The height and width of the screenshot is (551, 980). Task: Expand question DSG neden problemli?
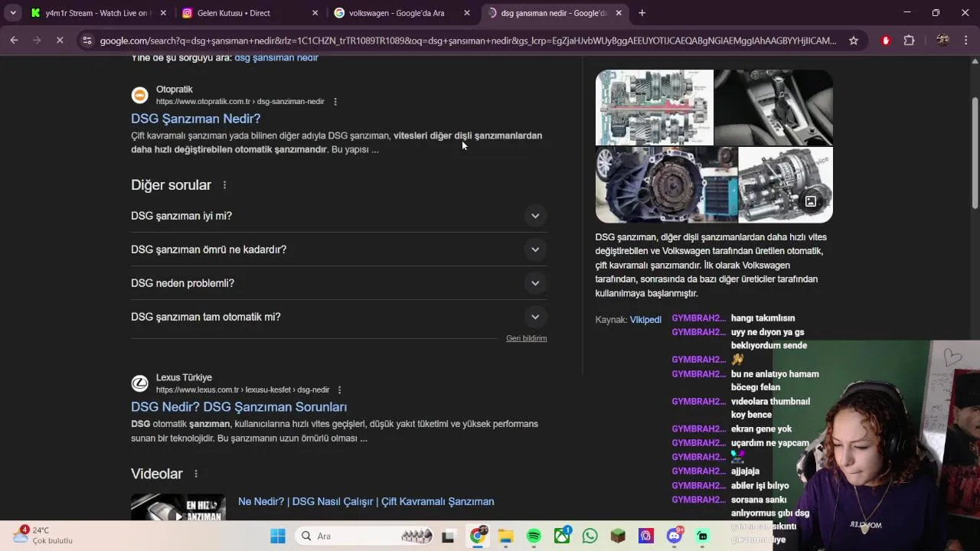click(x=338, y=283)
